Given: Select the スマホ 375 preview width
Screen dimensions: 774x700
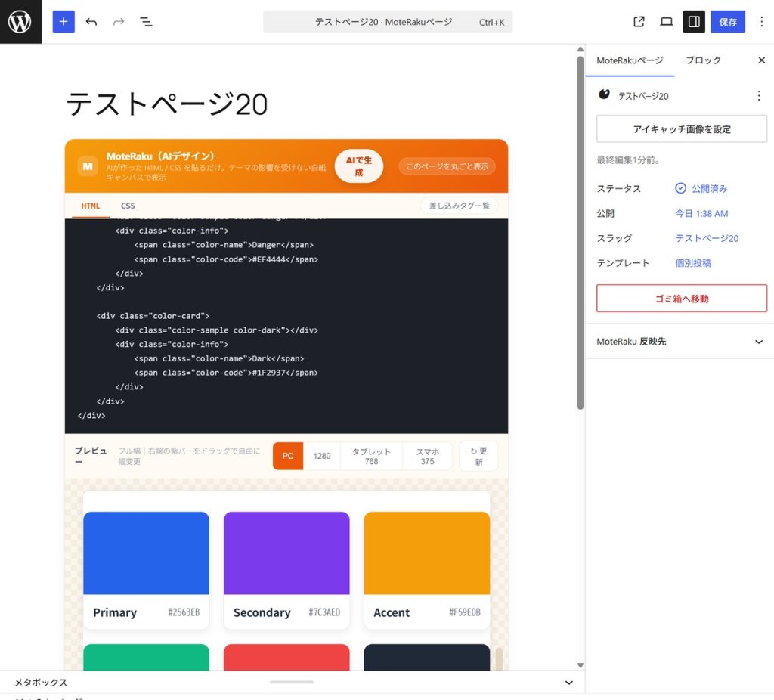Looking at the screenshot, I should pyautogui.click(x=427, y=456).
